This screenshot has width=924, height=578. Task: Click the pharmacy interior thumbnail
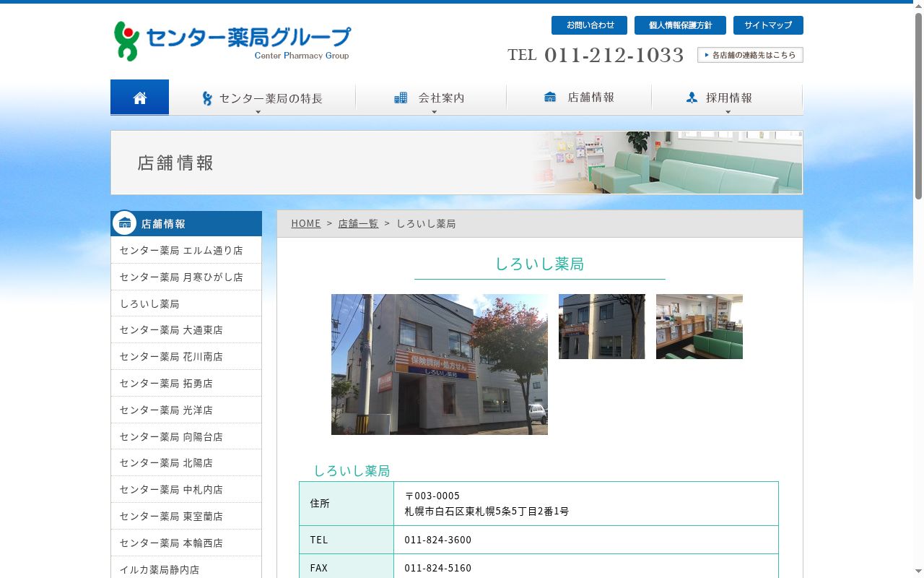click(699, 327)
